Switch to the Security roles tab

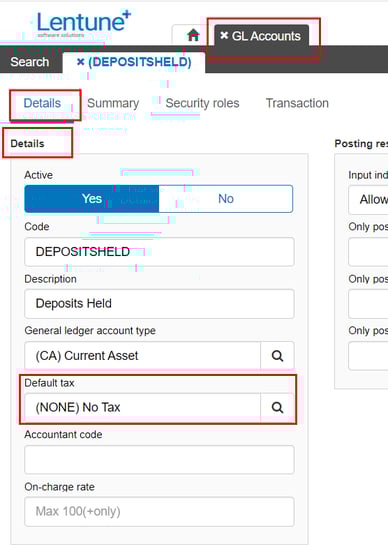point(202,103)
